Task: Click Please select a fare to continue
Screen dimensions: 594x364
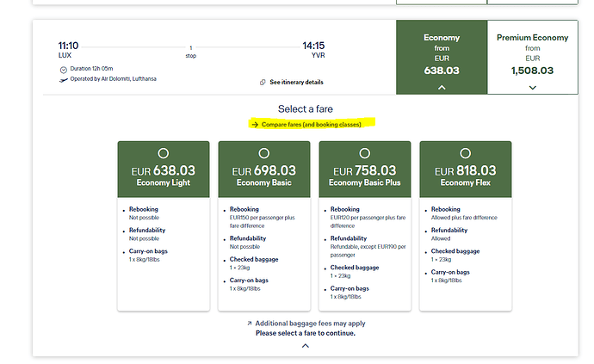Action: 306,333
